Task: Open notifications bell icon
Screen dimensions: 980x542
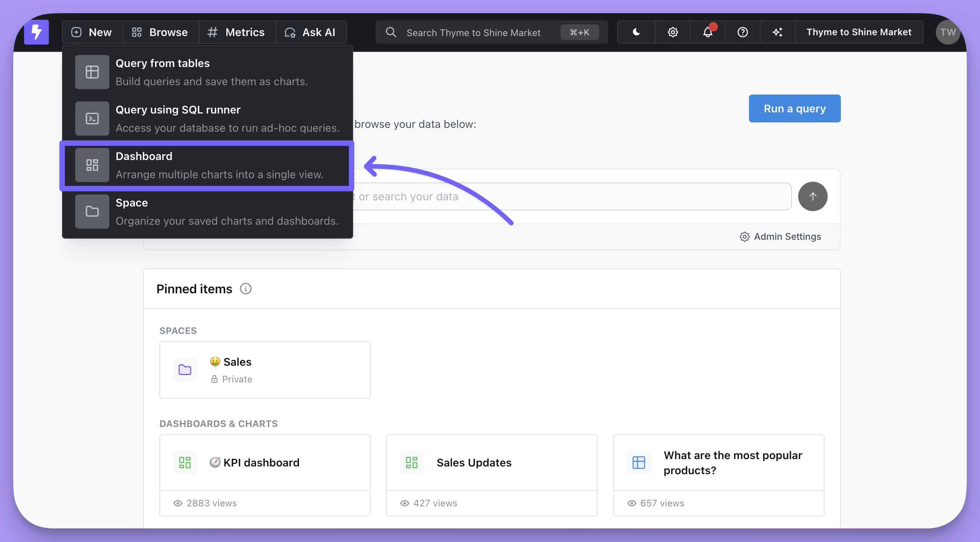Action: (707, 32)
